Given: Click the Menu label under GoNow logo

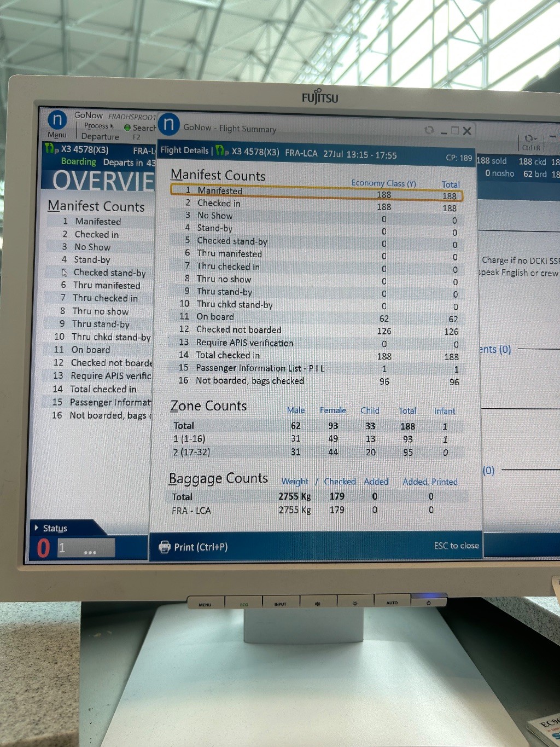Looking at the screenshot, I should [57, 135].
